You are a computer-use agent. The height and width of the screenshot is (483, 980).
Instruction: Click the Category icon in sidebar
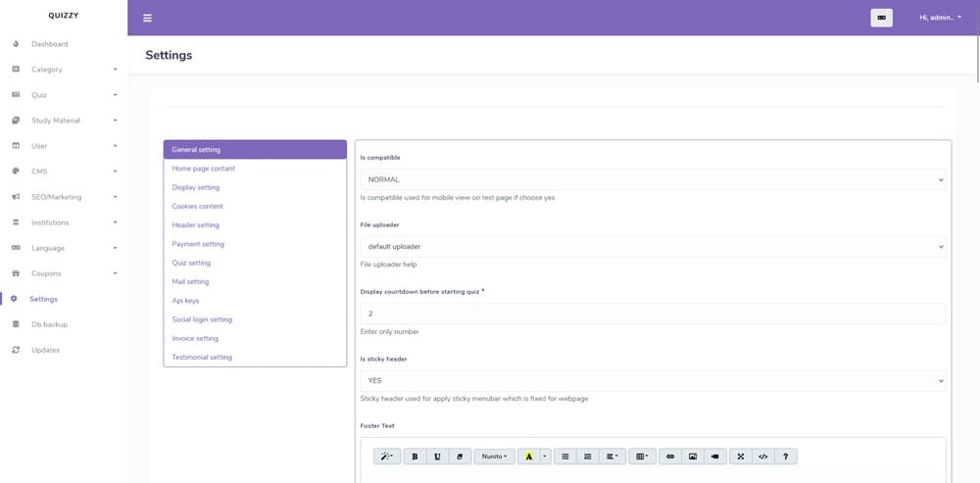coord(16,70)
